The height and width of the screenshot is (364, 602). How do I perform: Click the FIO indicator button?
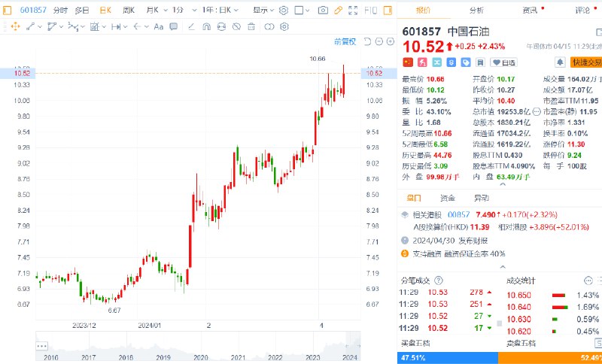pyautogui.click(x=370, y=11)
